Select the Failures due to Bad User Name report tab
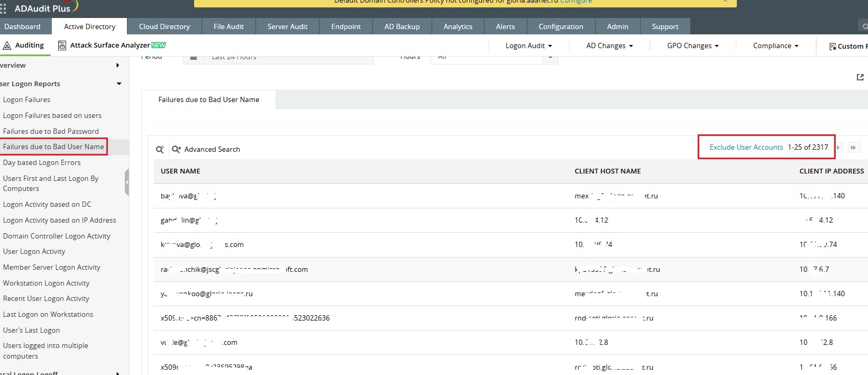 [209, 99]
